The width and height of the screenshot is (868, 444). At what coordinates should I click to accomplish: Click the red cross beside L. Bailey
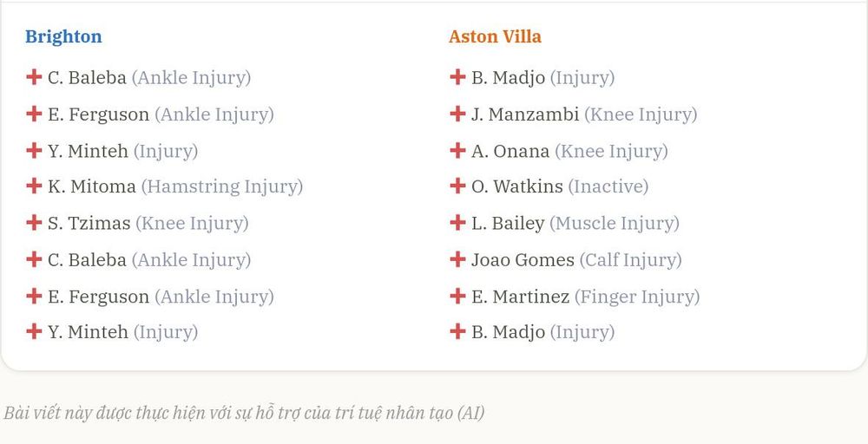457,222
